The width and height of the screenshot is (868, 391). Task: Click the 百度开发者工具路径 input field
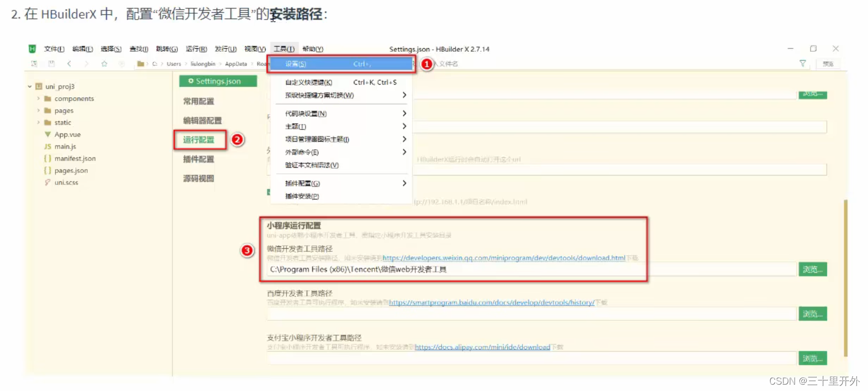pos(531,314)
